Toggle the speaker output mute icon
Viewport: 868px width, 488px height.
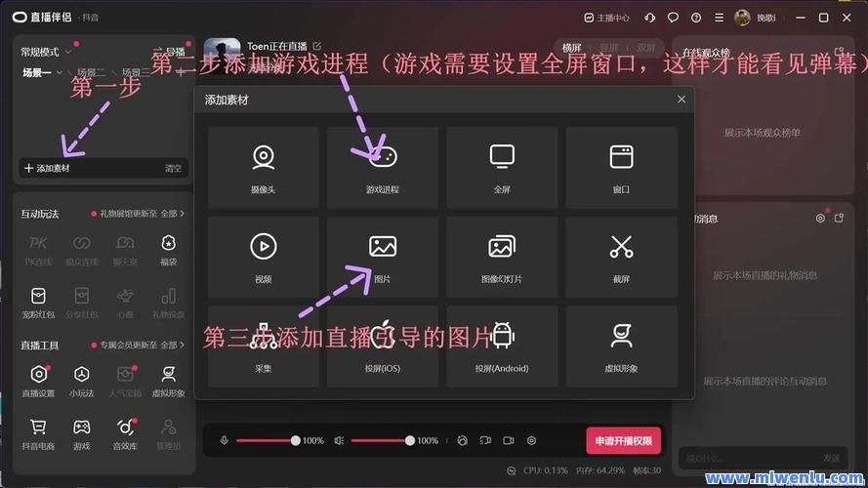point(339,441)
